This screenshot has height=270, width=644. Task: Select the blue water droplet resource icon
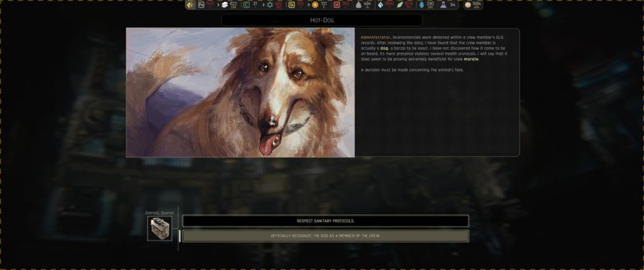tap(422, 5)
